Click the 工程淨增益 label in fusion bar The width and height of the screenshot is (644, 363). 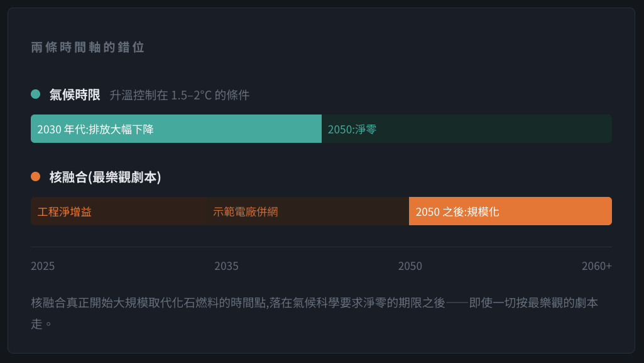[65, 212]
